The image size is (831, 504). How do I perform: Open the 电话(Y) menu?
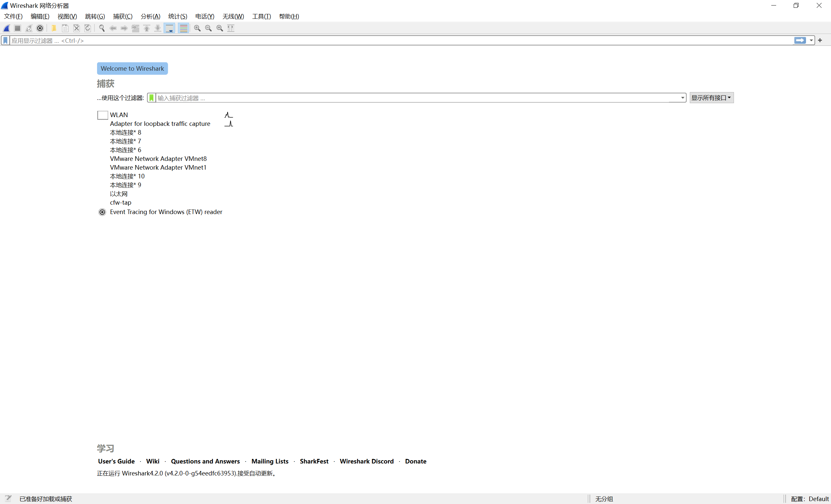(x=205, y=16)
